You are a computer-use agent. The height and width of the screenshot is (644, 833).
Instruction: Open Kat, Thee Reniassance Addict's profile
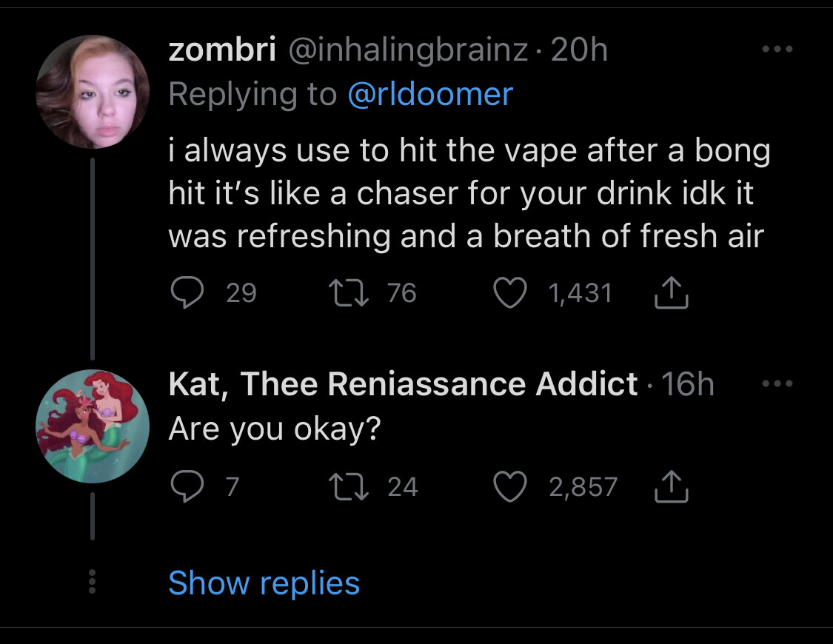403,384
